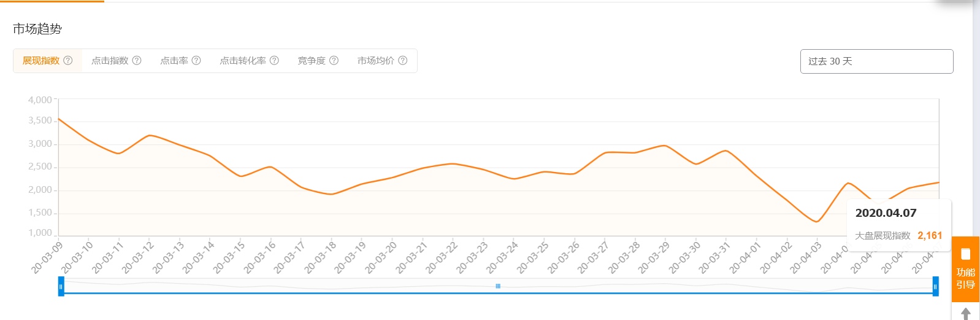Switch to the 点击率 tab

[x=174, y=61]
